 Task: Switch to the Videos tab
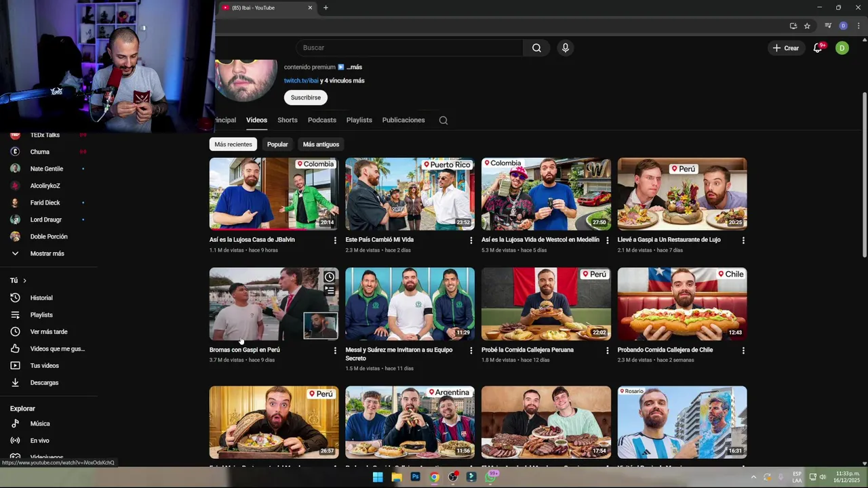(256, 120)
